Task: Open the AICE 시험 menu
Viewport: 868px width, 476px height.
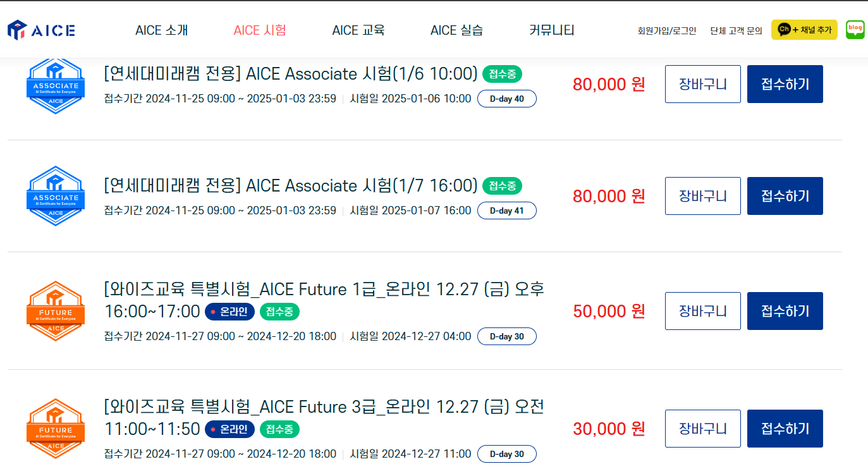Action: [260, 29]
